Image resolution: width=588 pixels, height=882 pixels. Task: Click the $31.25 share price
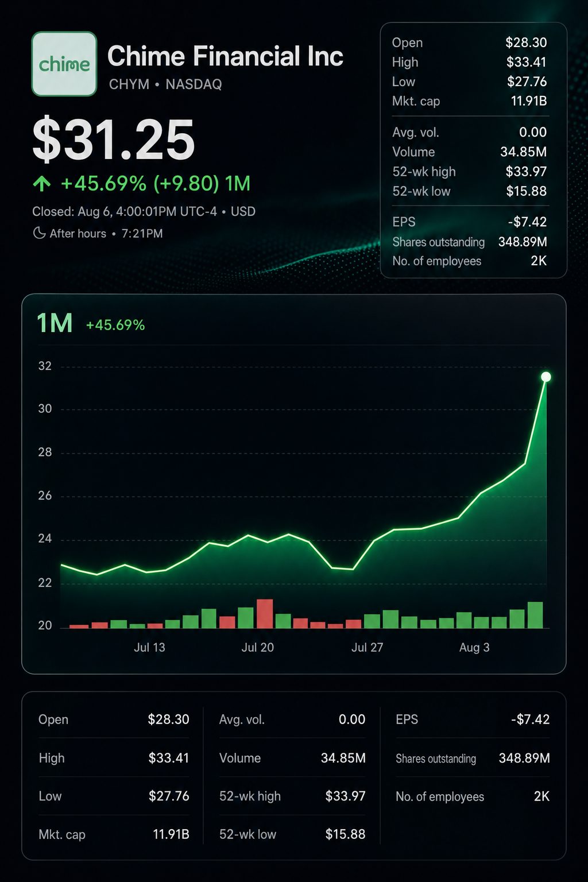(x=114, y=140)
